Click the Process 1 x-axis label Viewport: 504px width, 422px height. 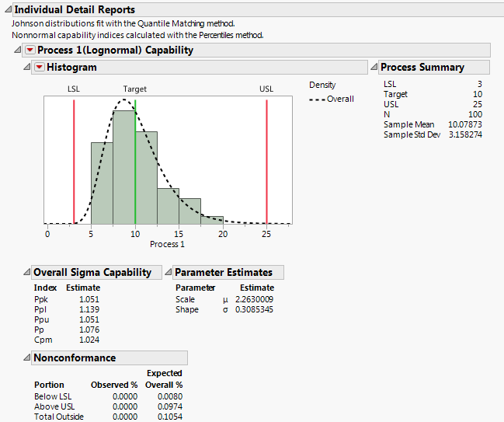pos(167,244)
